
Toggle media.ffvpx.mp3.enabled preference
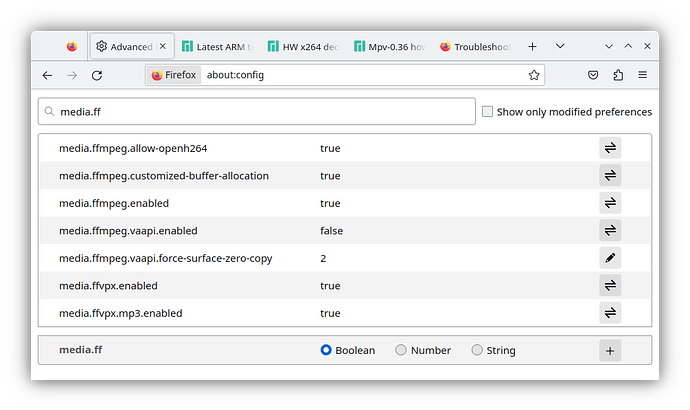(x=610, y=313)
